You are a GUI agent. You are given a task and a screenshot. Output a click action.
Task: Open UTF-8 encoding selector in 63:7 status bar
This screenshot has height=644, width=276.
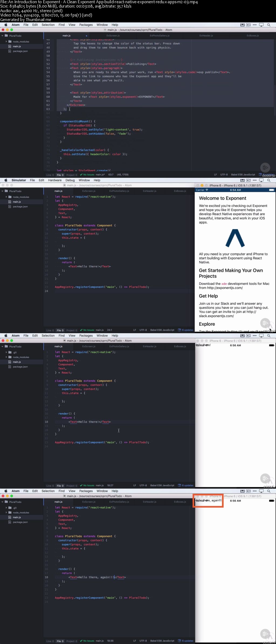point(224,175)
